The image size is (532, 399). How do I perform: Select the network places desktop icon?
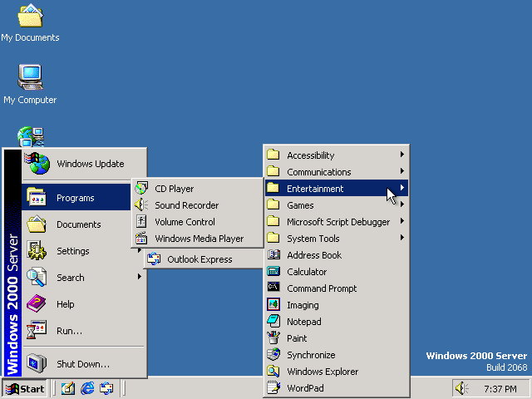(31, 136)
